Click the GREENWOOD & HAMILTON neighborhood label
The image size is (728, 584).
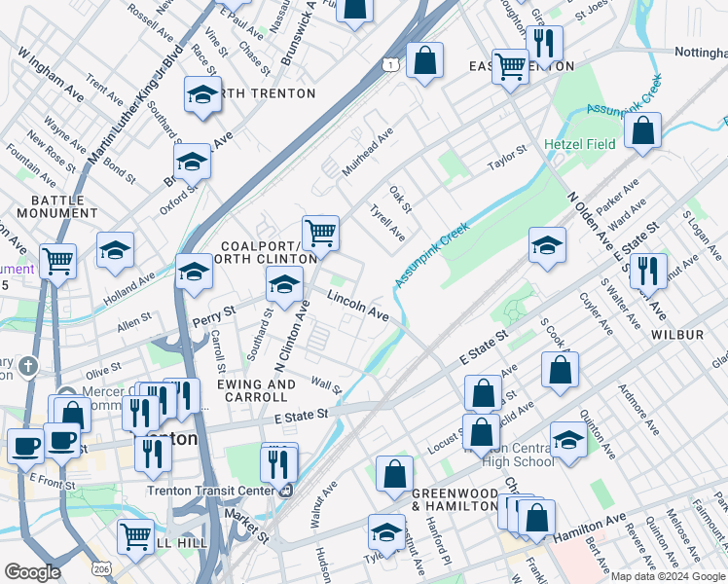(x=455, y=499)
